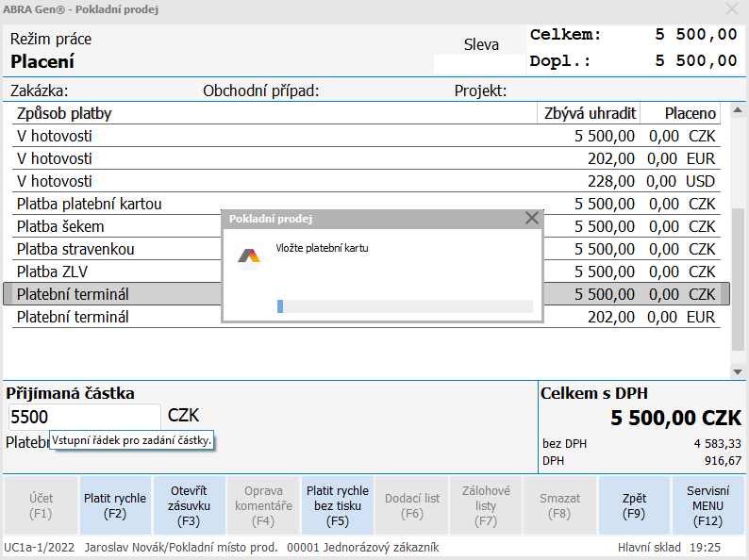Click the Zbývá uhradit column header
The image size is (749, 560).
click(x=590, y=113)
